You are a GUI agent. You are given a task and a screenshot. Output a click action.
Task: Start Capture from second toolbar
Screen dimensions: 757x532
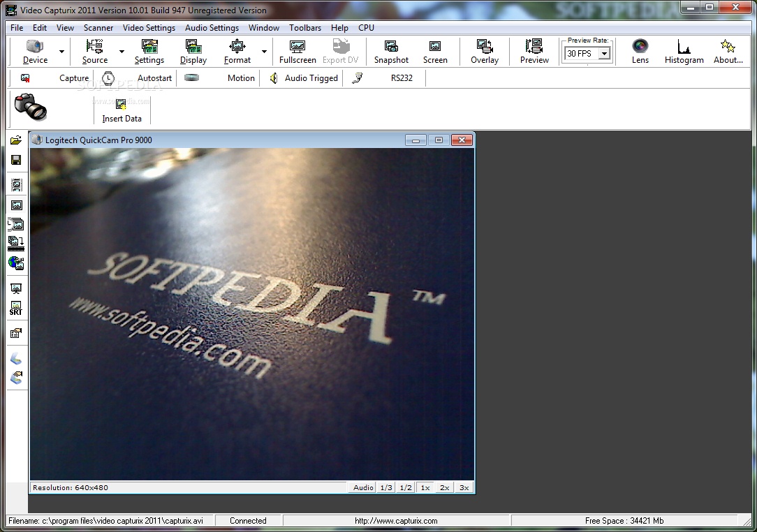point(54,77)
